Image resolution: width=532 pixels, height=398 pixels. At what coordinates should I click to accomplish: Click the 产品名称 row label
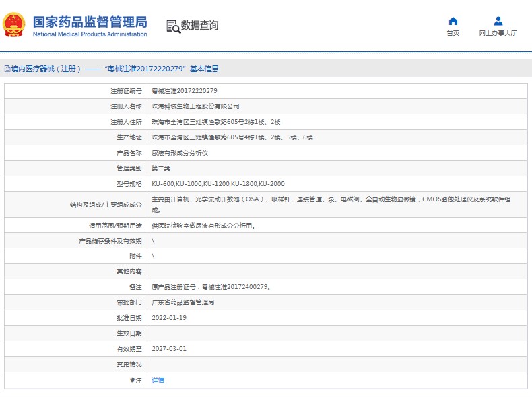pos(129,153)
